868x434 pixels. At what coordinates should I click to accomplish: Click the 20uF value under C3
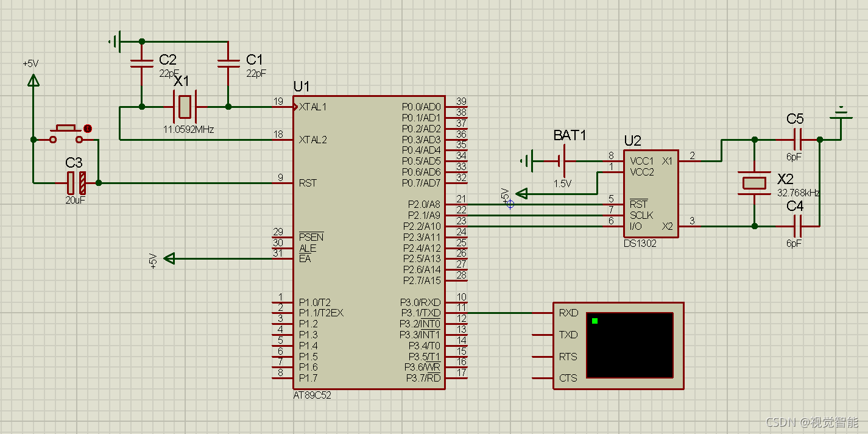(x=76, y=199)
